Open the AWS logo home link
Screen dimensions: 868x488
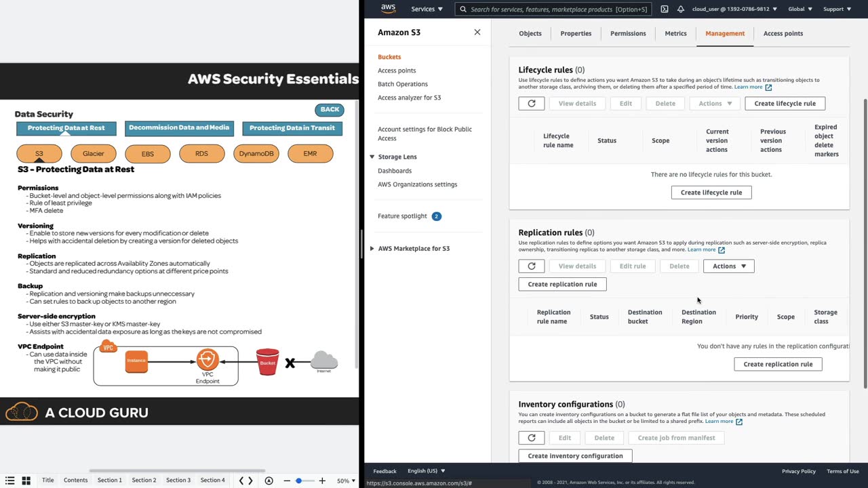tap(388, 9)
